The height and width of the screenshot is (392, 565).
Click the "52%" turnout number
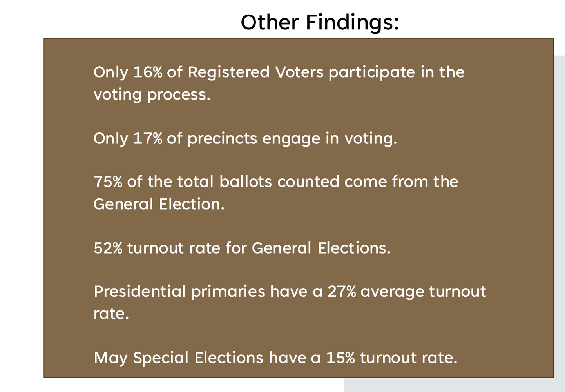[108, 248]
